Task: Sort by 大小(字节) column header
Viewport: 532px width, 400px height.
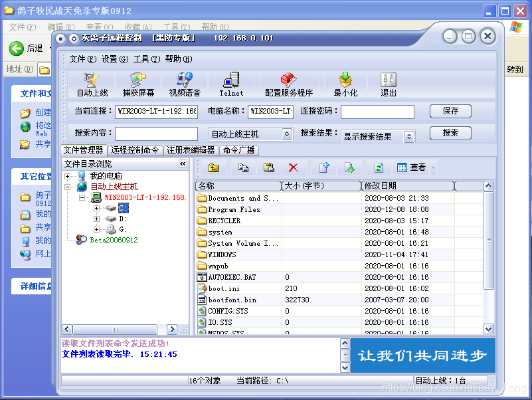Action: (x=321, y=186)
